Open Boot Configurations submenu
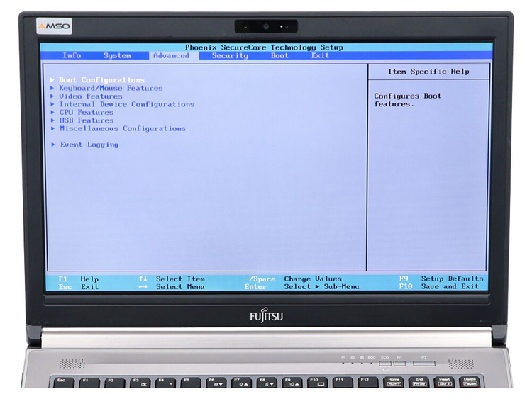The width and height of the screenshot is (532, 399). point(101,80)
